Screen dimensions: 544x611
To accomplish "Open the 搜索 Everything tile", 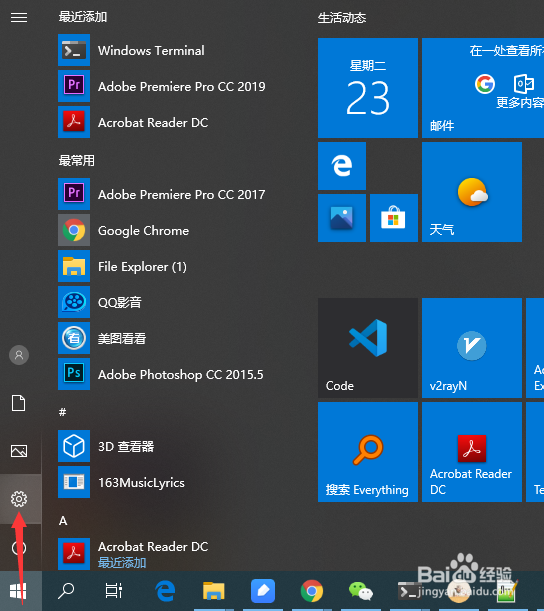I will 367,452.
